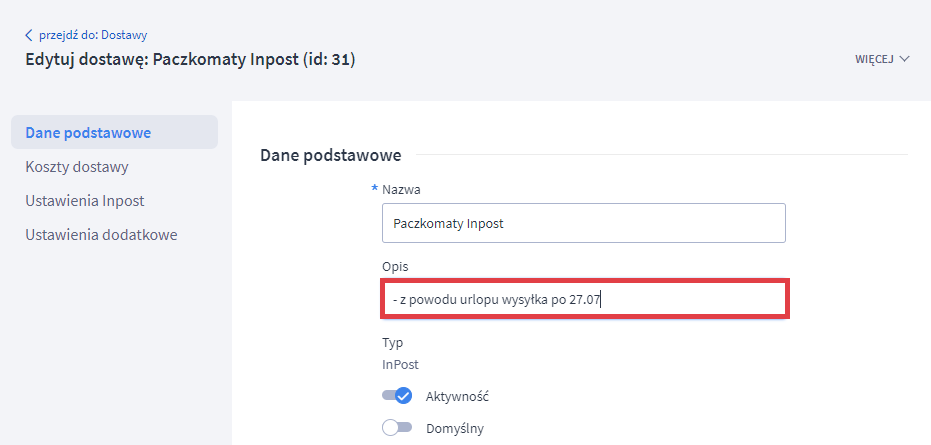Click the checkmark on the Aktywność switch

pos(403,396)
